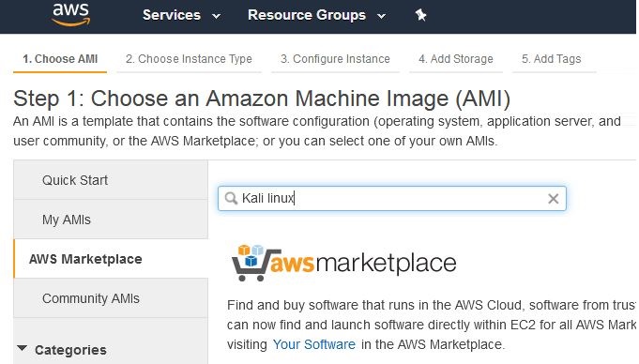The image size is (639, 364).
Task: Select Quick Start in the sidebar
Action: [x=111, y=180]
